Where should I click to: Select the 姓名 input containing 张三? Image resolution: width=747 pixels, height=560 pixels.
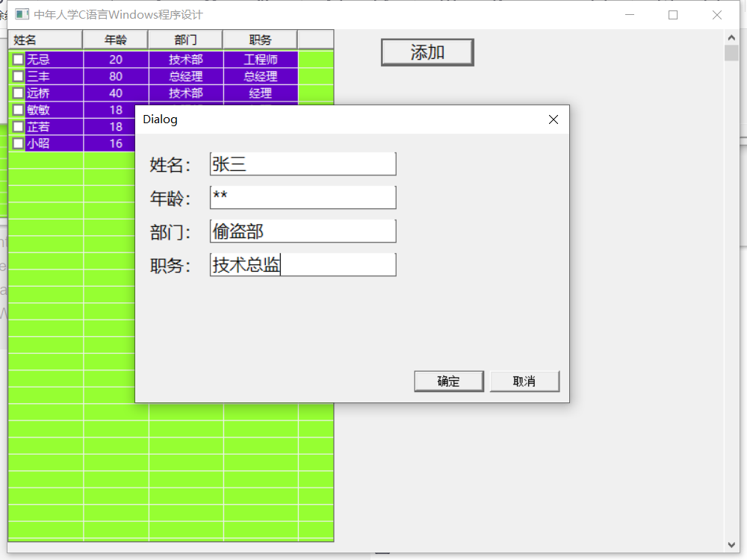coord(303,164)
